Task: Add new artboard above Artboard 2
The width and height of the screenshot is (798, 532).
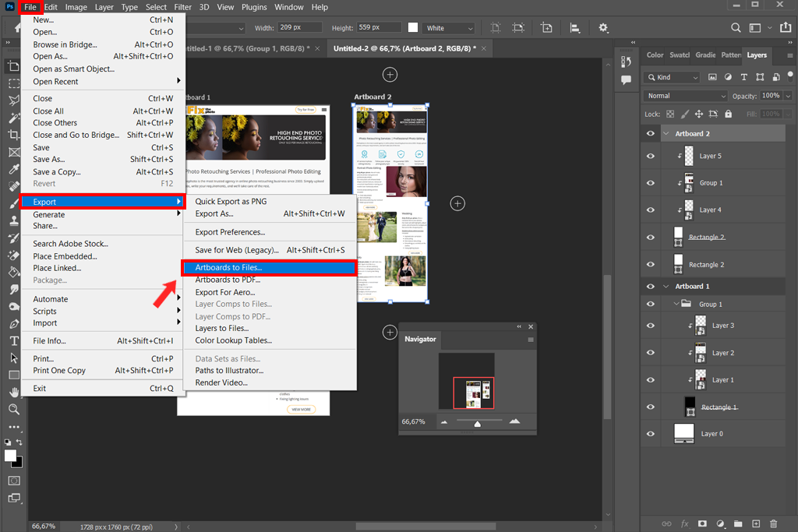Action: 390,75
